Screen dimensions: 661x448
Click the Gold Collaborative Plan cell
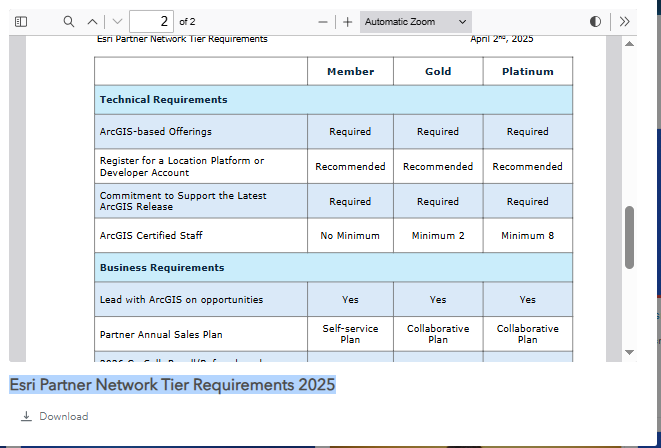pos(438,334)
